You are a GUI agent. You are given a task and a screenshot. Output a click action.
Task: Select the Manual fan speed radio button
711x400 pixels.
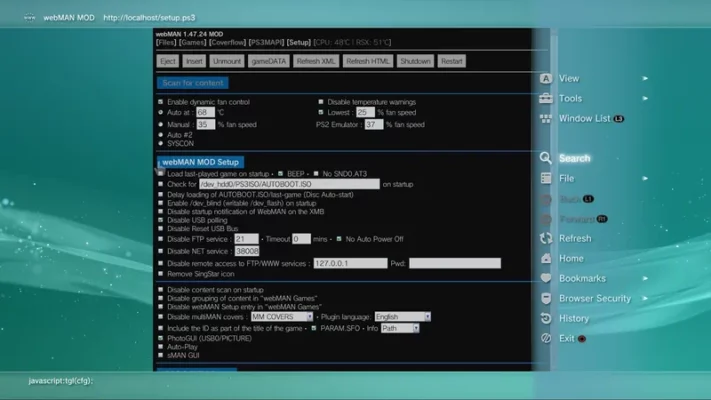pyautogui.click(x=161, y=124)
